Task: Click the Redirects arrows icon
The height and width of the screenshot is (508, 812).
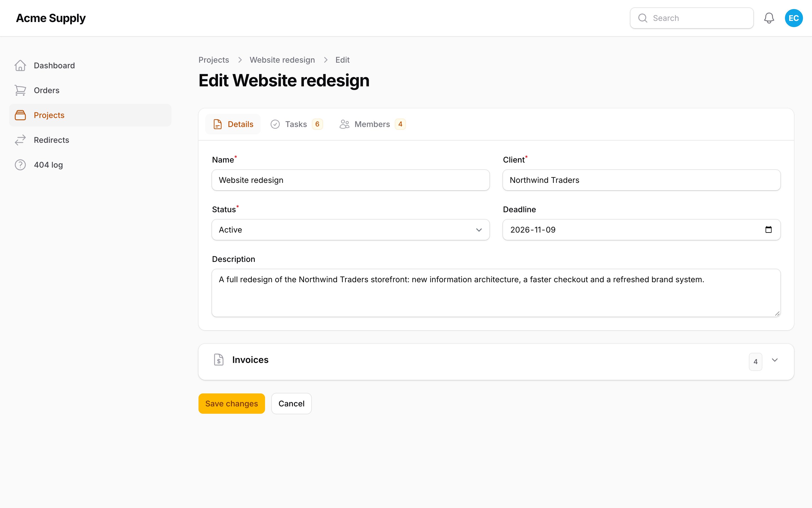Action: (20, 140)
